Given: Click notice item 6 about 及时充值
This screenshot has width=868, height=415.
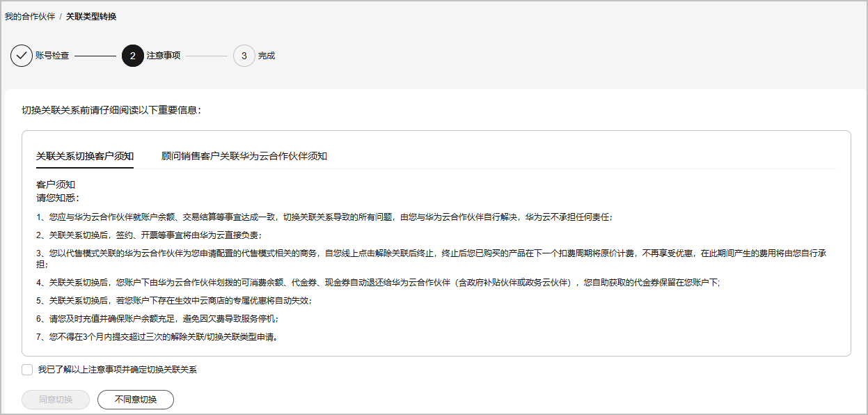Looking at the screenshot, I should [157, 319].
